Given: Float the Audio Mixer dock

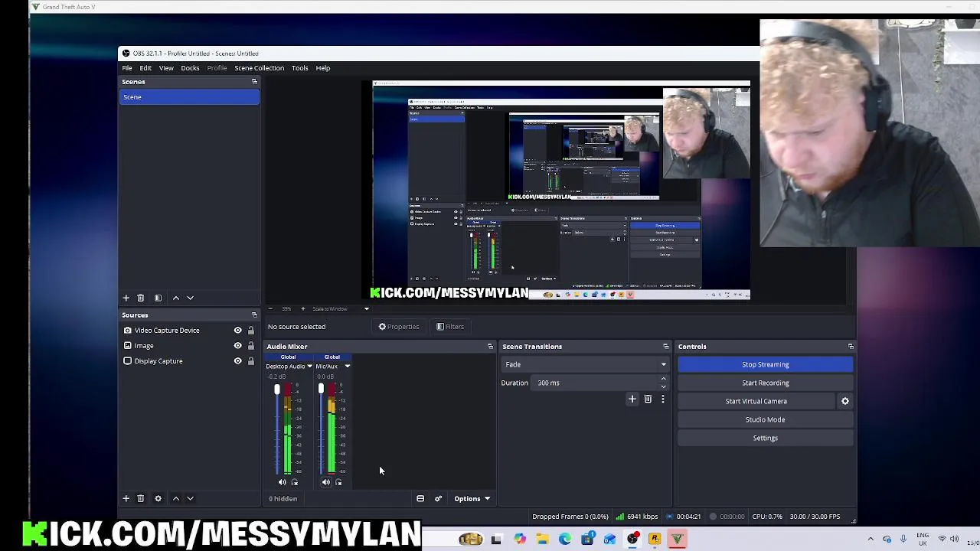Looking at the screenshot, I should point(490,347).
